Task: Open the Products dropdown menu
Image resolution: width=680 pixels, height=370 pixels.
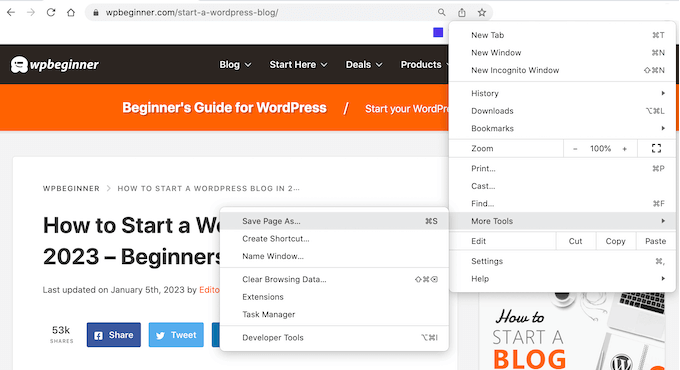Action: tap(424, 65)
